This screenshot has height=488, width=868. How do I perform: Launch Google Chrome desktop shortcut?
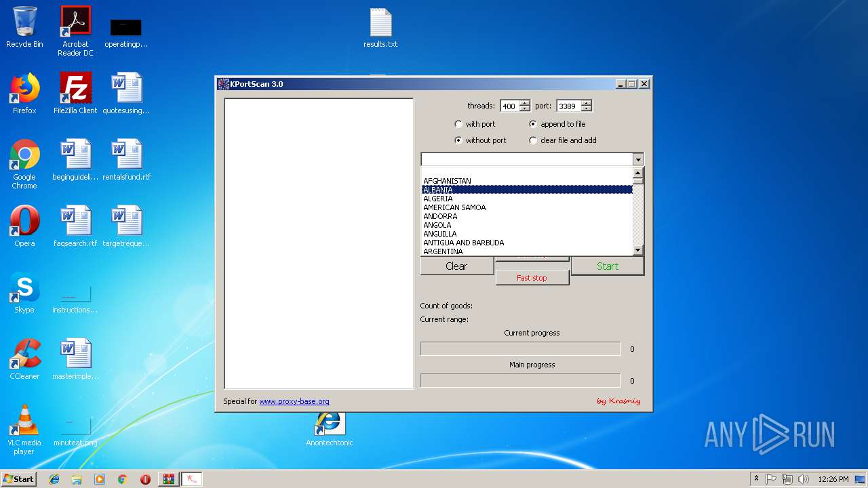pos(24,164)
